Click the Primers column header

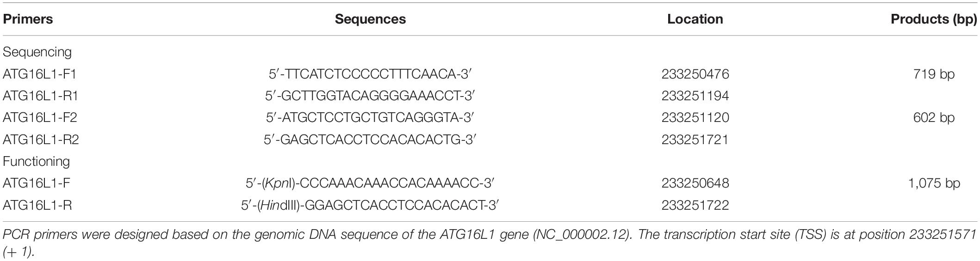pos(28,19)
